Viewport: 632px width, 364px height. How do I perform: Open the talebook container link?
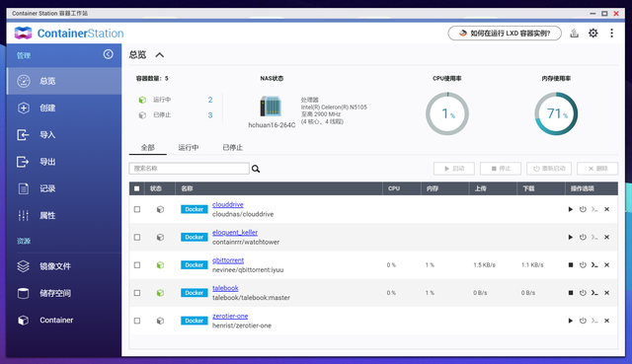(225, 288)
